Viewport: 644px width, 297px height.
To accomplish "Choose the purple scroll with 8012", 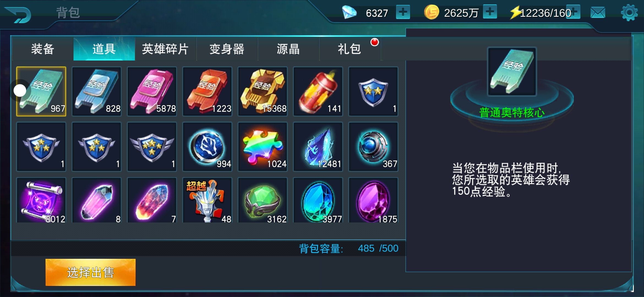I will click(41, 200).
